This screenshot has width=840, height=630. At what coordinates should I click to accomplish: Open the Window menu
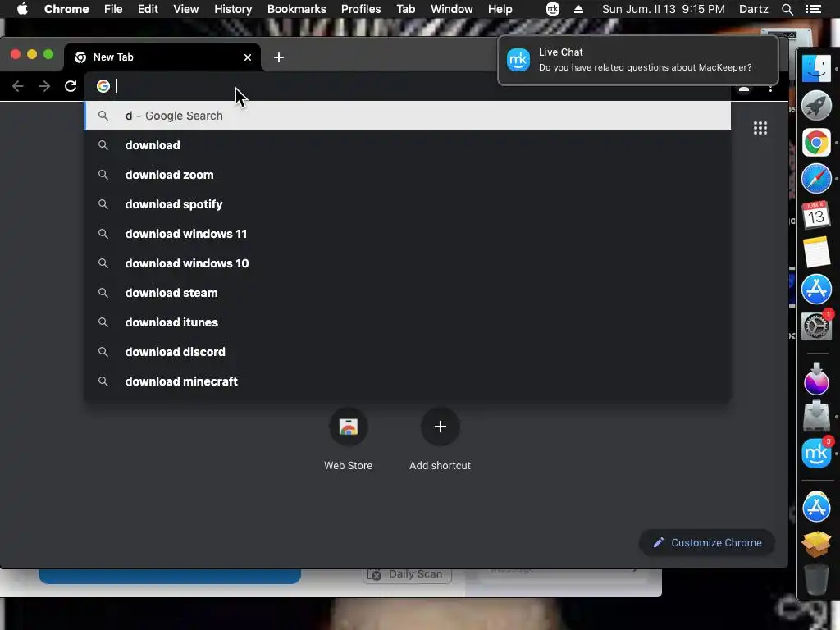click(452, 9)
